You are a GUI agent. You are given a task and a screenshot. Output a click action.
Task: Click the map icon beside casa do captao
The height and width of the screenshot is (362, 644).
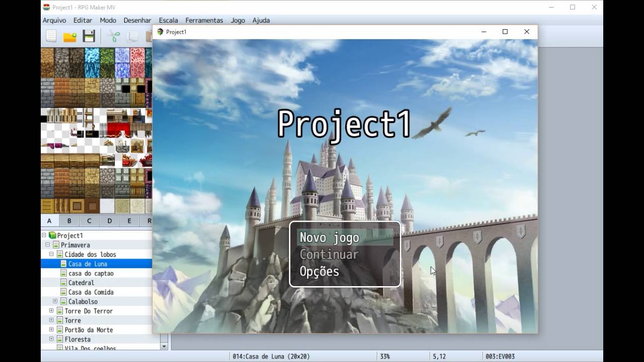pos(64,273)
